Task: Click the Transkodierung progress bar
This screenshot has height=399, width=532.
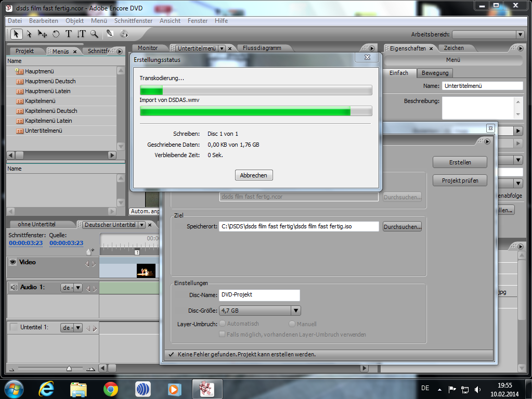Action: tap(256, 90)
